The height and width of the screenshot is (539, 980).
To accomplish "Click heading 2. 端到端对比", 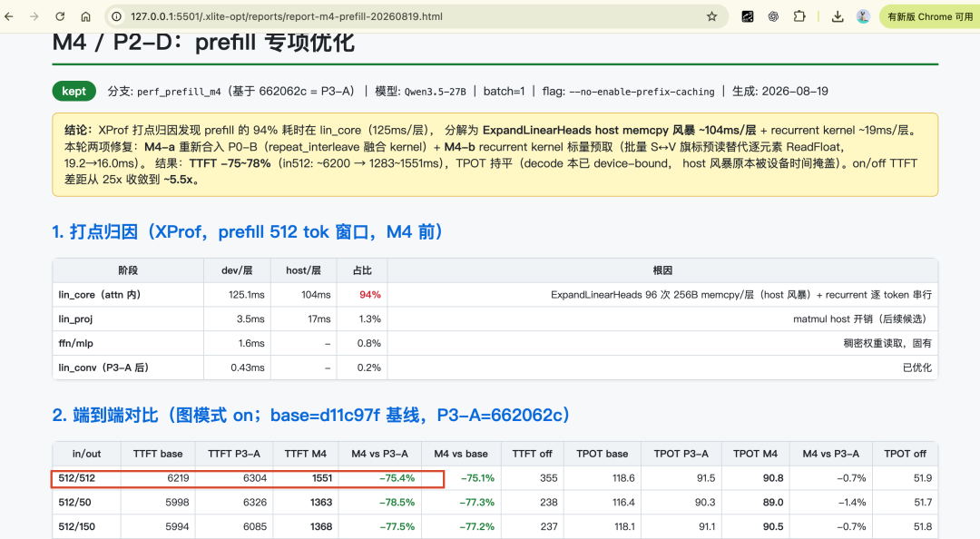I will click(x=311, y=416).
